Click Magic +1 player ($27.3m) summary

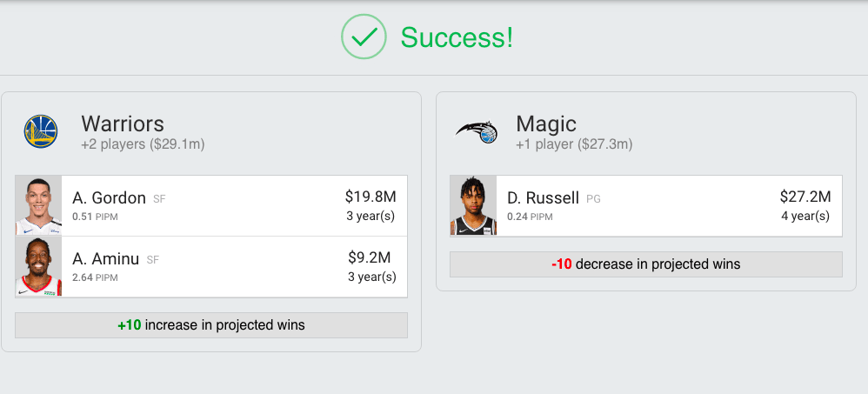click(574, 144)
